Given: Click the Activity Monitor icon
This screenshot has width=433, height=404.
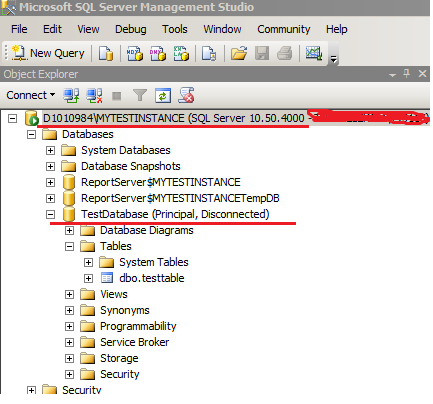Looking at the screenshot, I should point(314,53).
